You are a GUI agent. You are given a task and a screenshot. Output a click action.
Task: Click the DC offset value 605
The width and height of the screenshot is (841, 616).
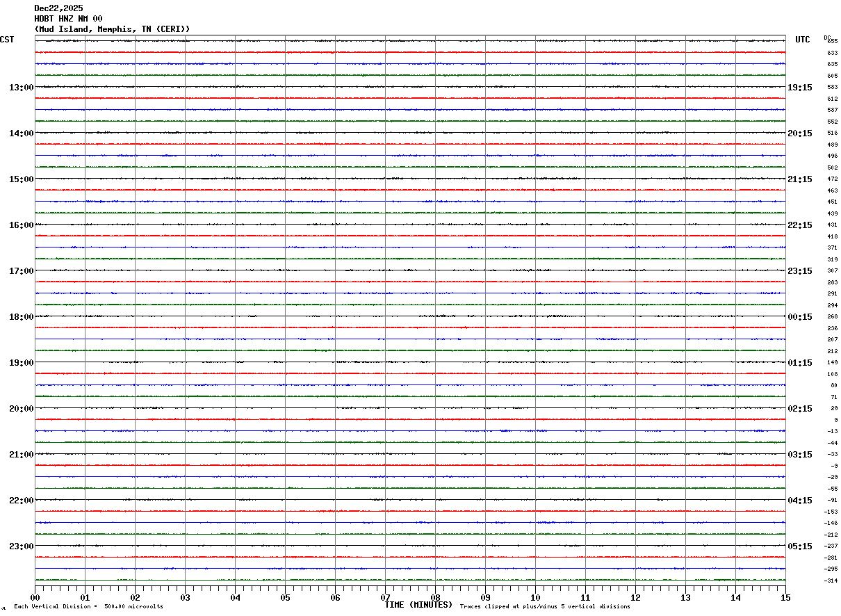pos(833,76)
